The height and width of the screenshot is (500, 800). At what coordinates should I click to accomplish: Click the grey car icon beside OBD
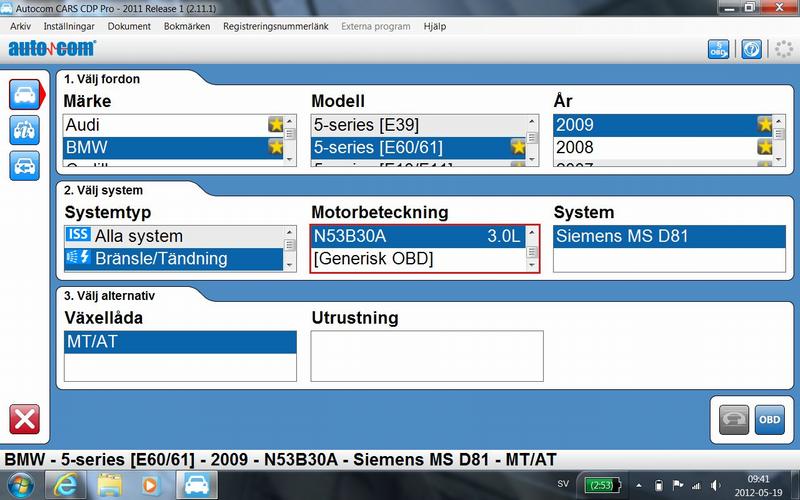click(x=733, y=417)
